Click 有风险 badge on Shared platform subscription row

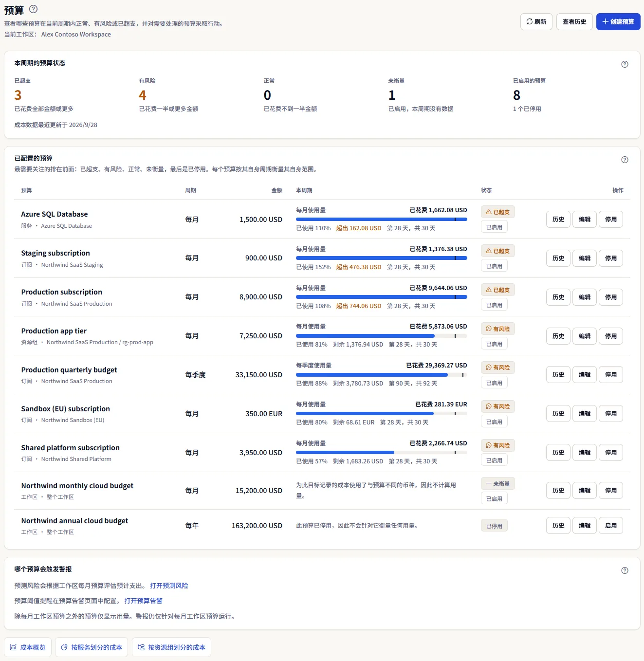[498, 445]
